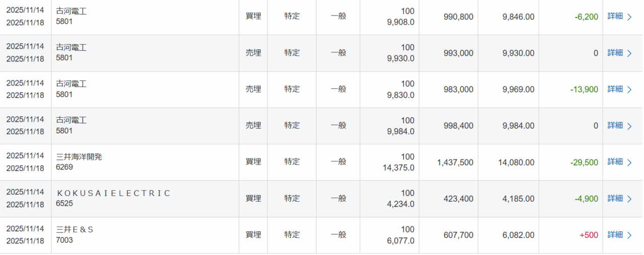Click the 1,437,500 amount cell

(455, 162)
